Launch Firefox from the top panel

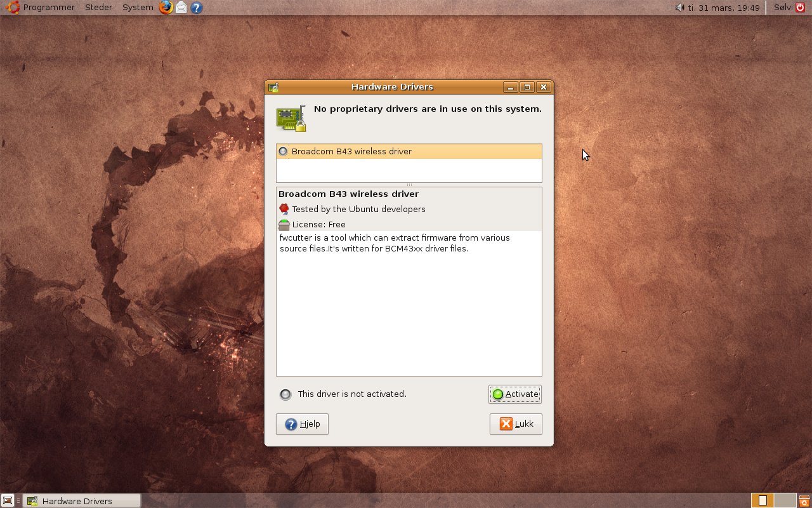pyautogui.click(x=166, y=8)
